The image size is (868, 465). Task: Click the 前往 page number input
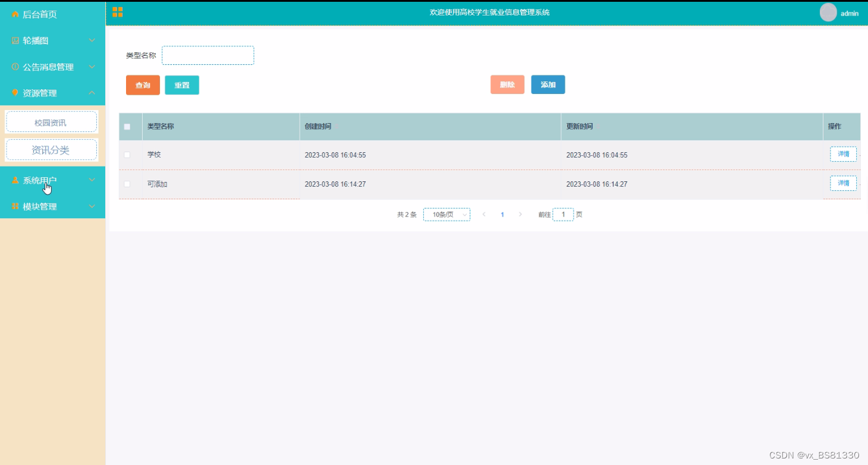563,215
